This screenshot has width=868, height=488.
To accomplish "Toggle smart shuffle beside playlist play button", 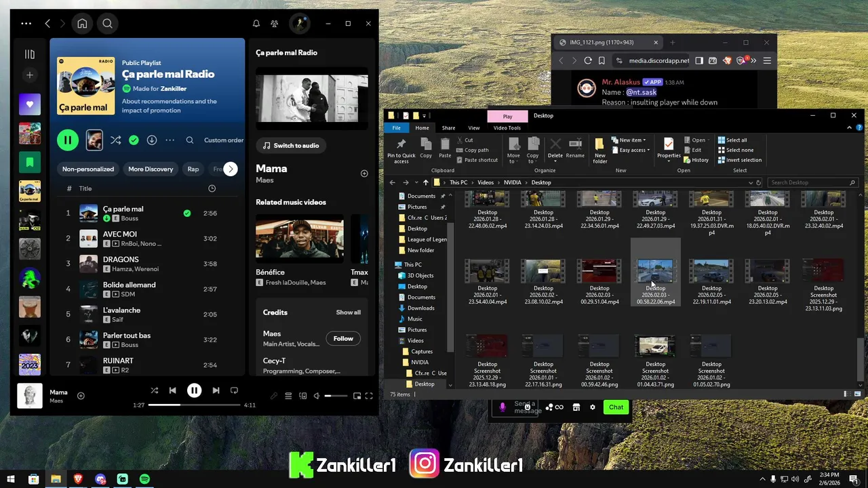I will coord(116,140).
